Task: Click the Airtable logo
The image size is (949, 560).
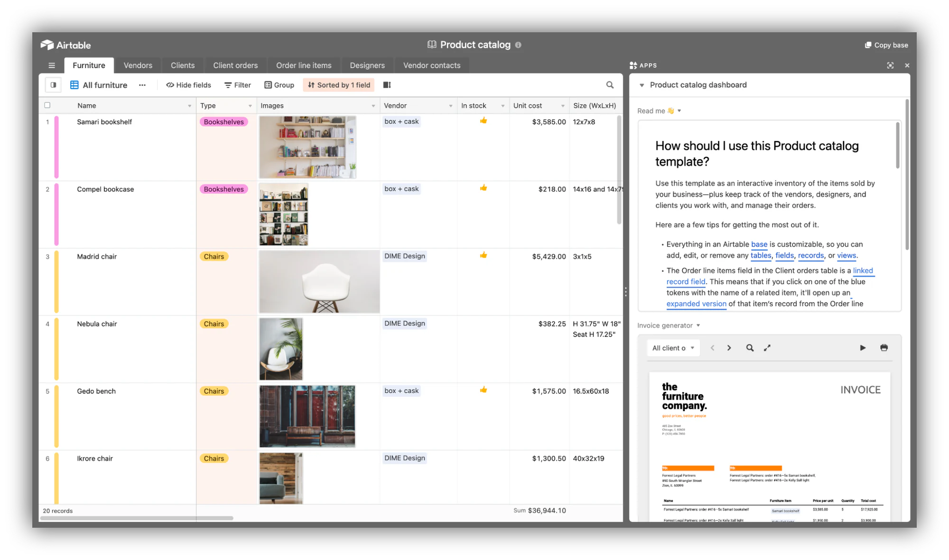Action: pyautogui.click(x=66, y=45)
